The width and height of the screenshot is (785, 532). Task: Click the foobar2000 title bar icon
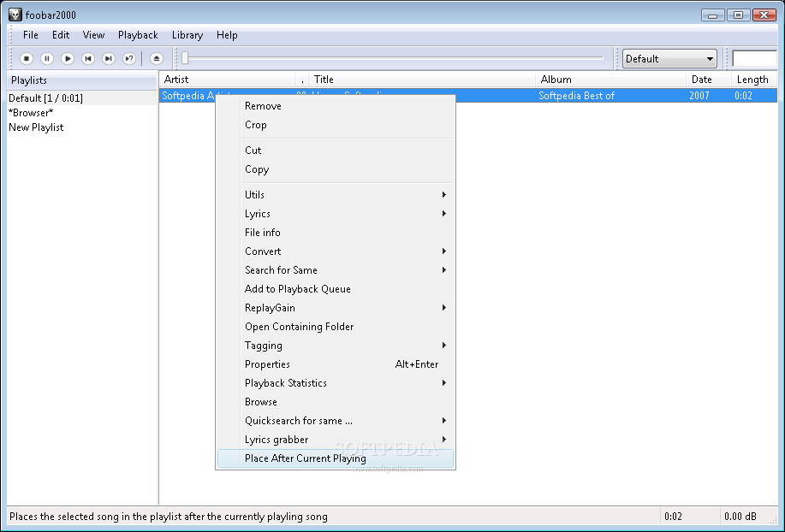point(15,15)
